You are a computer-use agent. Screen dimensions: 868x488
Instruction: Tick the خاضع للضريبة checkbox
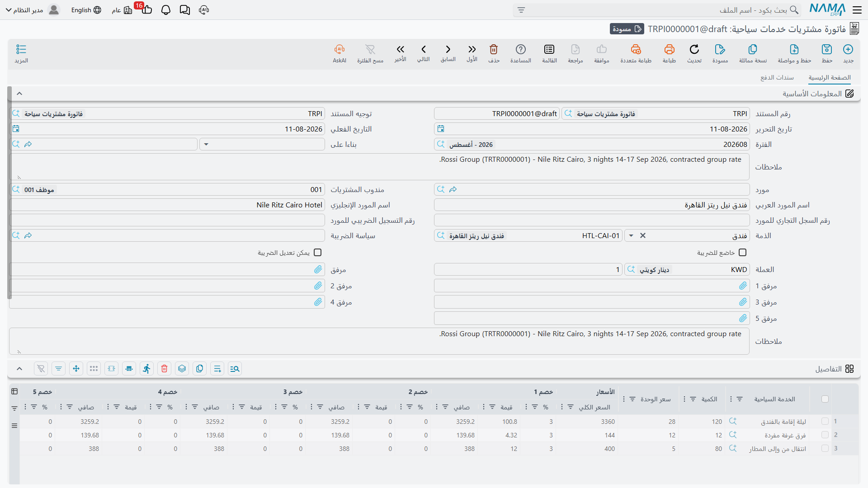pos(742,253)
